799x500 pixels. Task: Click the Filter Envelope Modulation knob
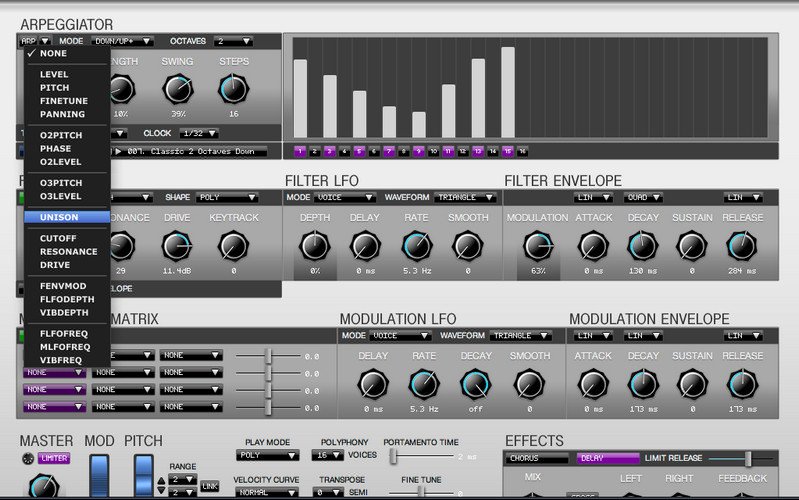[x=538, y=245]
